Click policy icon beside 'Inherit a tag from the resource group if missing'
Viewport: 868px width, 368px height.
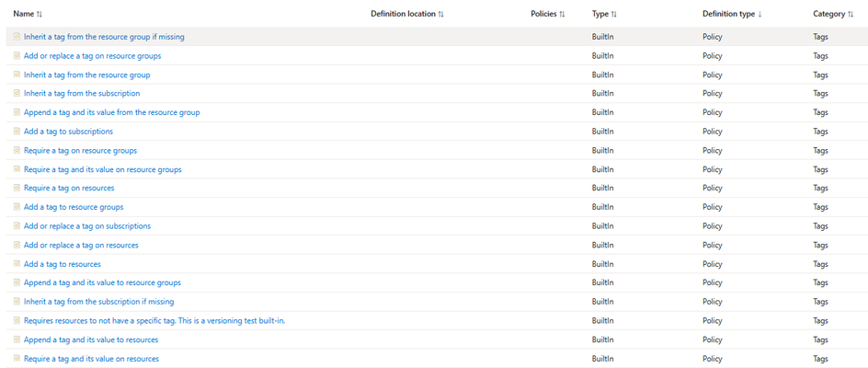17,37
